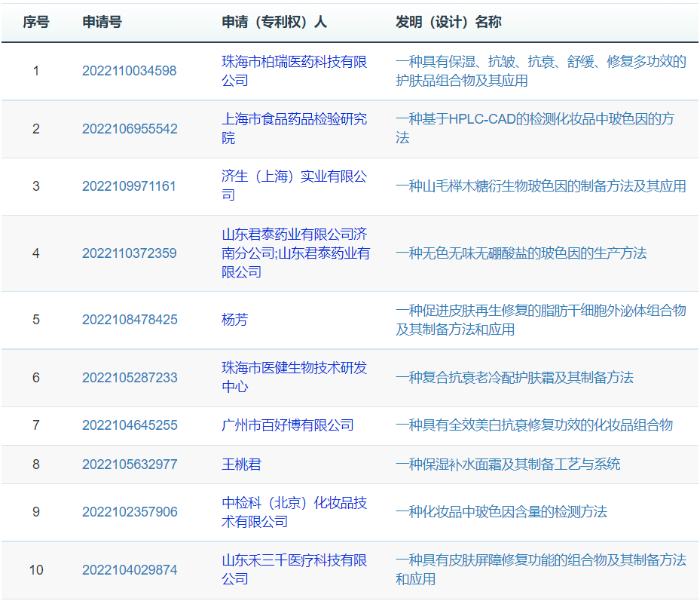Open application number 2022108478425
The image size is (700, 604).
(x=130, y=320)
